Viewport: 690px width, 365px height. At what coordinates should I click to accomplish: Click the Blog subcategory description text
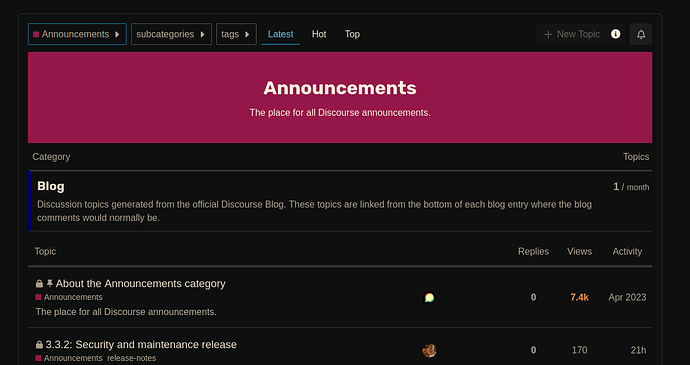tap(314, 211)
